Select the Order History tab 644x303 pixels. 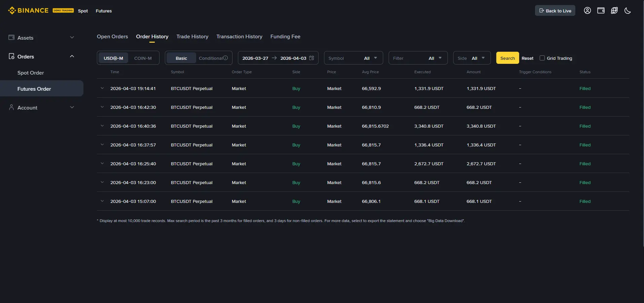[x=152, y=36]
